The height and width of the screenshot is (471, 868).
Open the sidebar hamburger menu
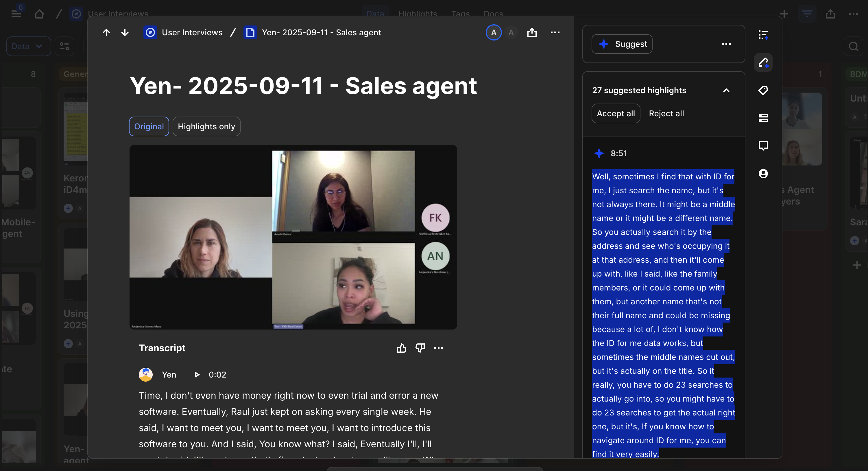16,14
